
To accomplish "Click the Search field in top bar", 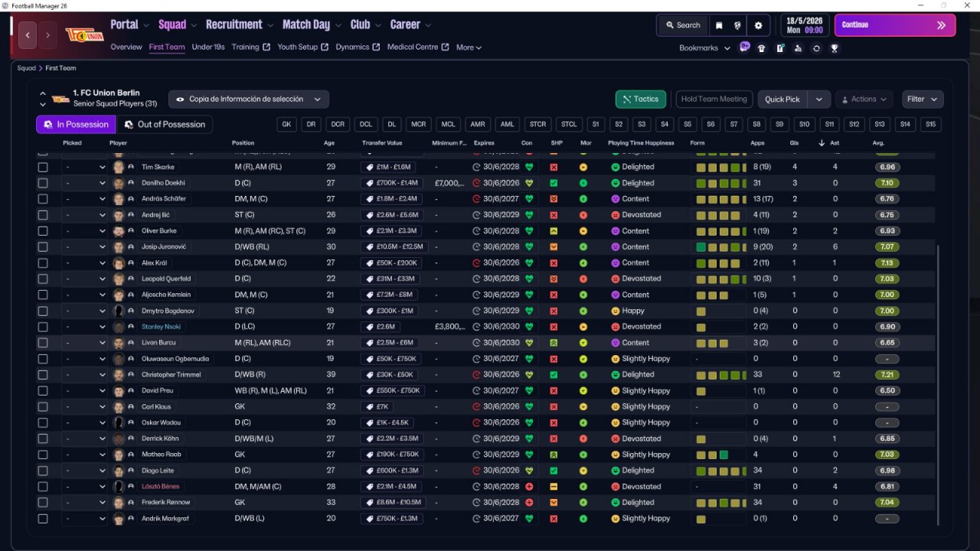I will point(683,25).
